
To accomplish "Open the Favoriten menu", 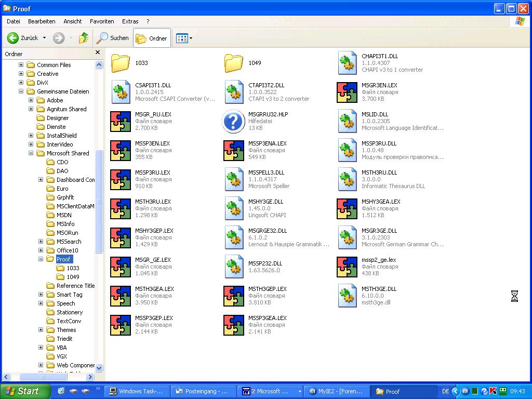I will [x=102, y=21].
